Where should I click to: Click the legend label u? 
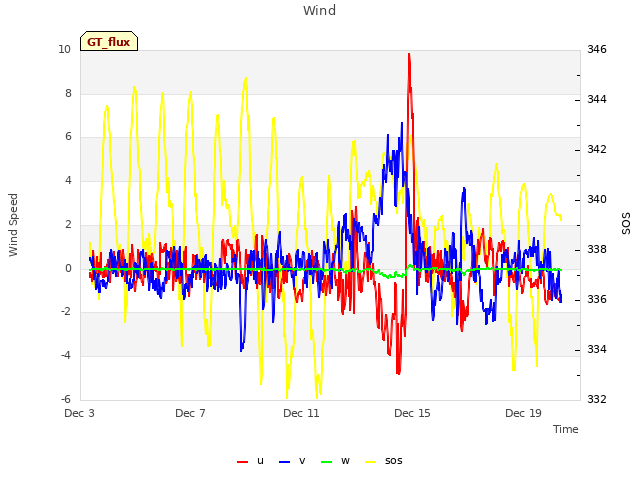(260, 461)
